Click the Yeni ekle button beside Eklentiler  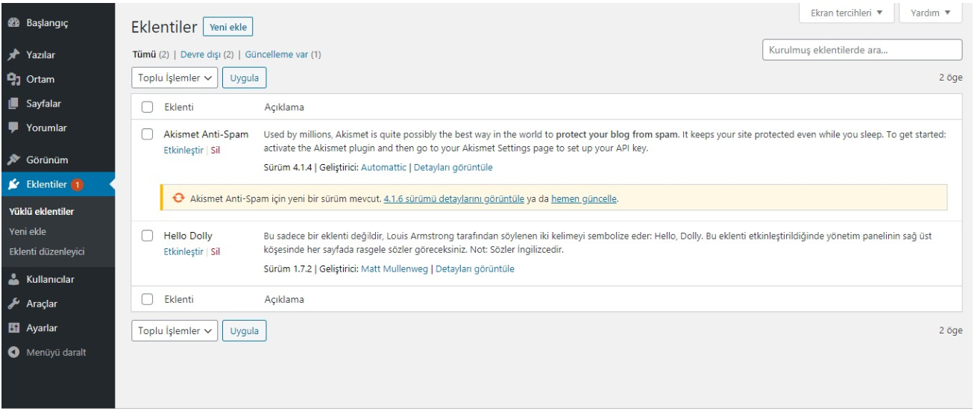coord(228,27)
